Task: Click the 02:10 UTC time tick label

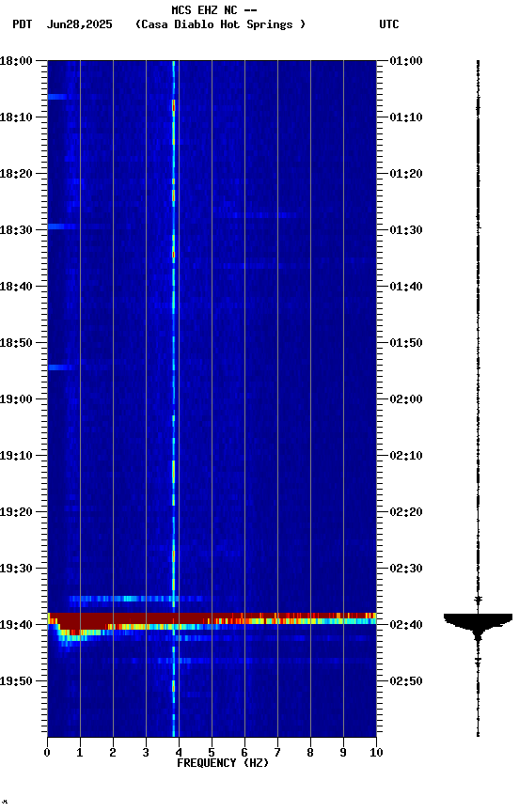Action: point(406,456)
